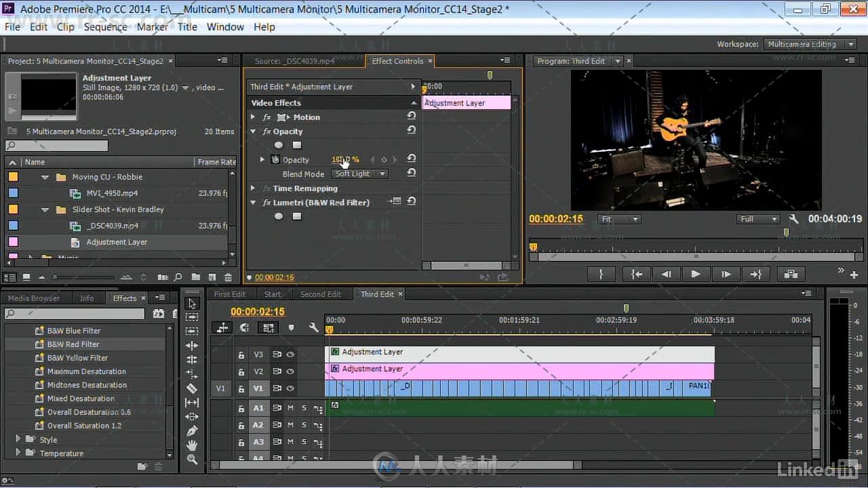Viewport: 868px width, 488px height.
Task: Step back one frame in Program monitor
Action: 666,274
